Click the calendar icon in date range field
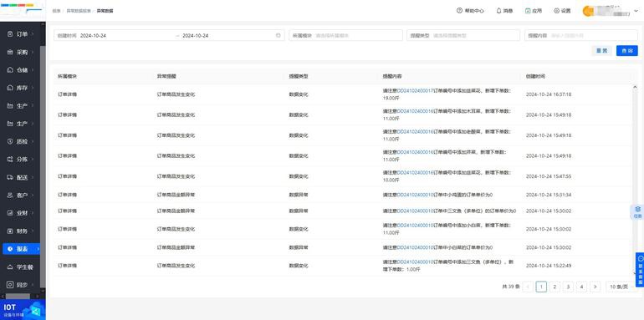 point(278,36)
